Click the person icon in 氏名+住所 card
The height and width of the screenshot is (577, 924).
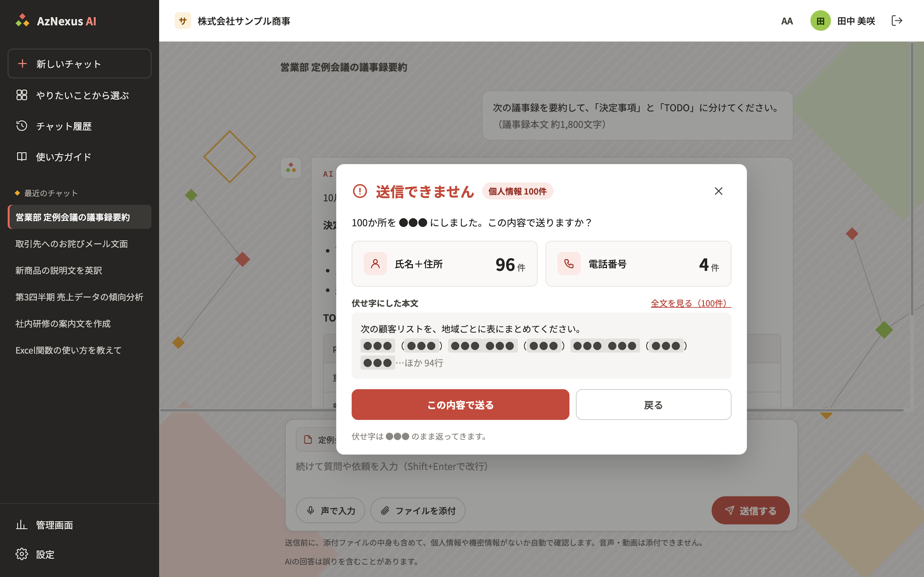[375, 263]
